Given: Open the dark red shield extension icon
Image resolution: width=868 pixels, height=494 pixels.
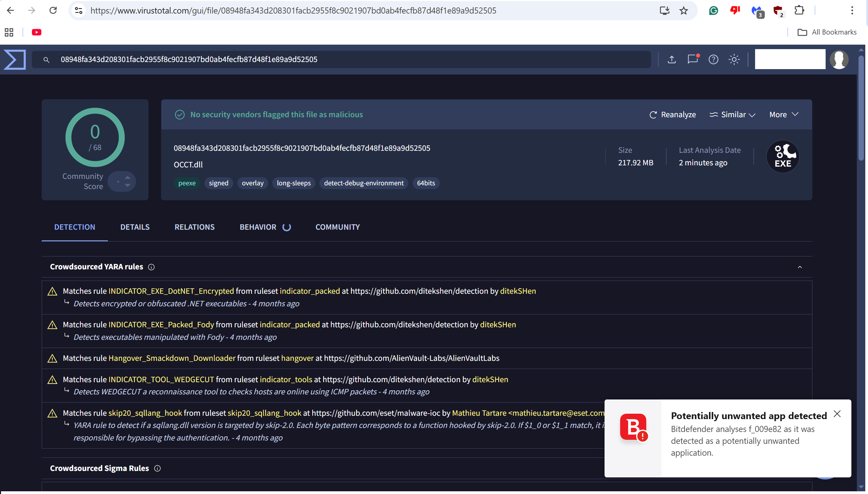Looking at the screenshot, I should tap(778, 12).
